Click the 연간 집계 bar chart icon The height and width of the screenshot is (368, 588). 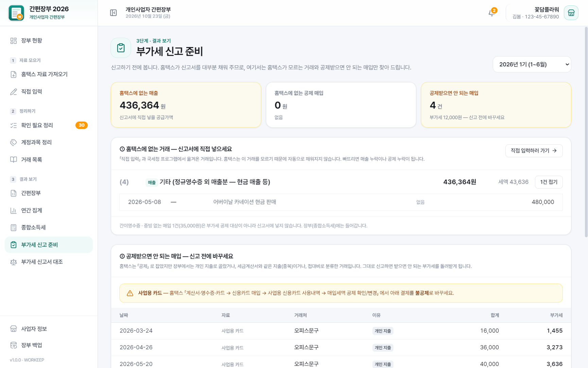(14, 211)
